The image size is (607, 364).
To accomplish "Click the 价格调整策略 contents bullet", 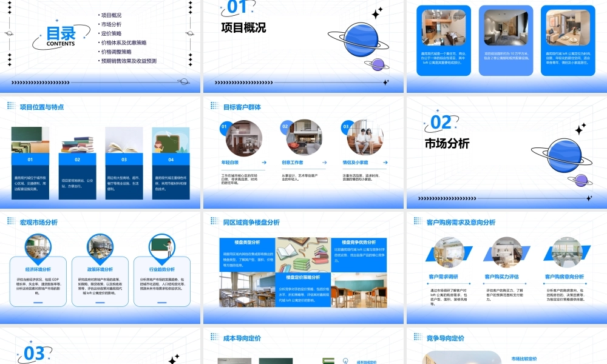I will coord(115,52).
